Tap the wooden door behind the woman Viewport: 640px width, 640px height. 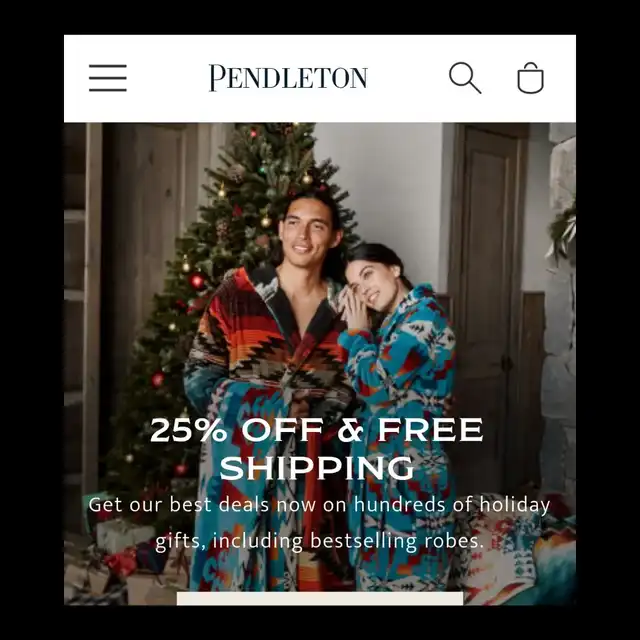click(x=488, y=286)
